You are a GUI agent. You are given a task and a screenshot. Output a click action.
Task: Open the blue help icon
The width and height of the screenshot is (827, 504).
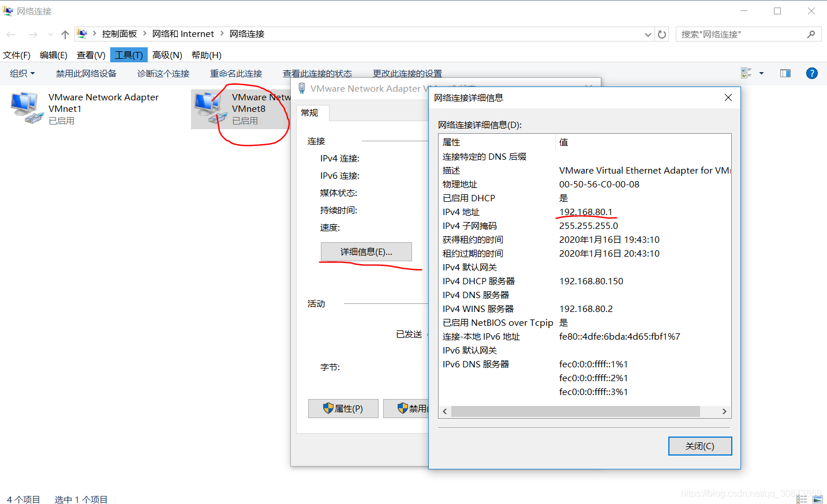pyautogui.click(x=811, y=73)
